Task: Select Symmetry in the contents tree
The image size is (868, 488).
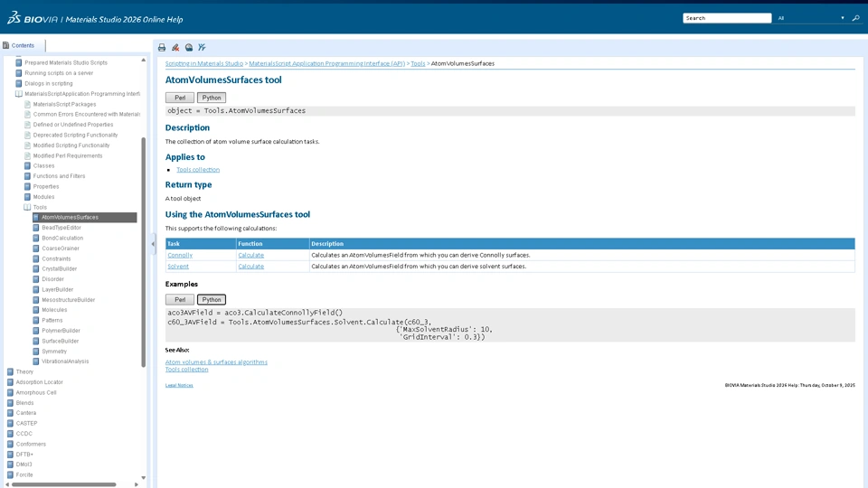Action: pyautogui.click(x=54, y=352)
